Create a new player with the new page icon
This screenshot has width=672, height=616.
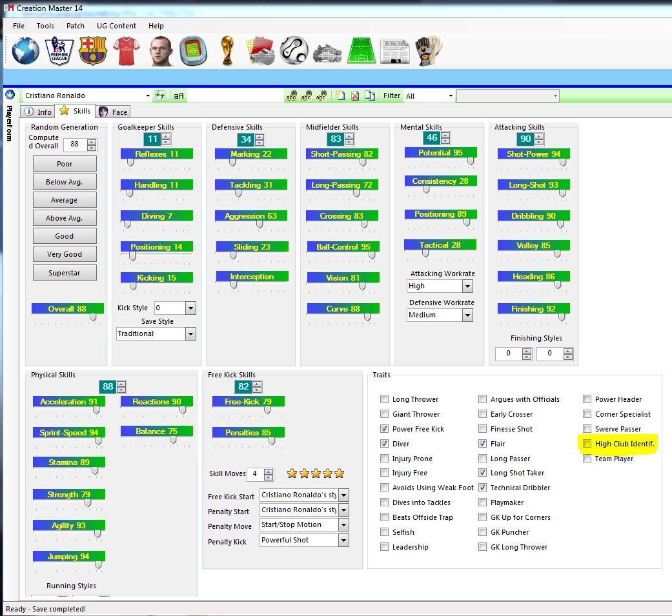(x=340, y=95)
